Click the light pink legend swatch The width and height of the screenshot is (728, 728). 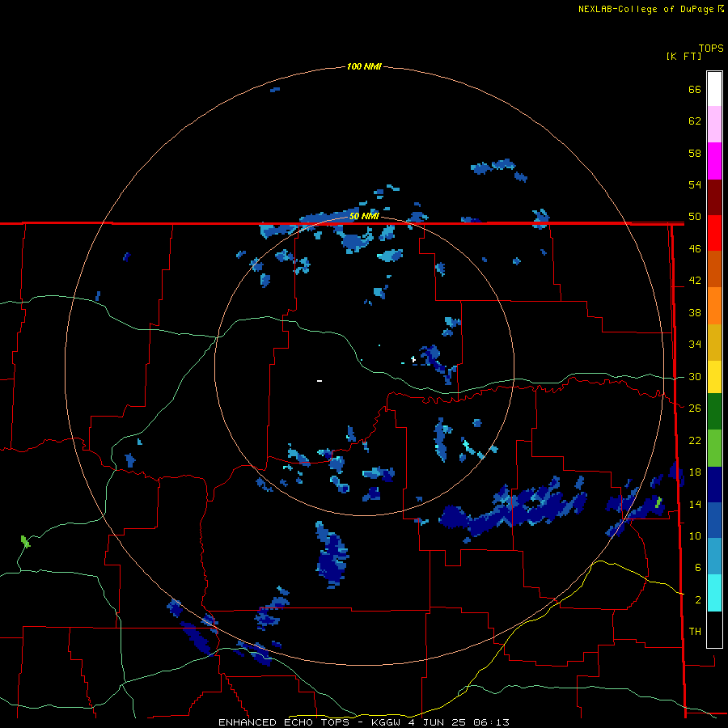[714, 124]
